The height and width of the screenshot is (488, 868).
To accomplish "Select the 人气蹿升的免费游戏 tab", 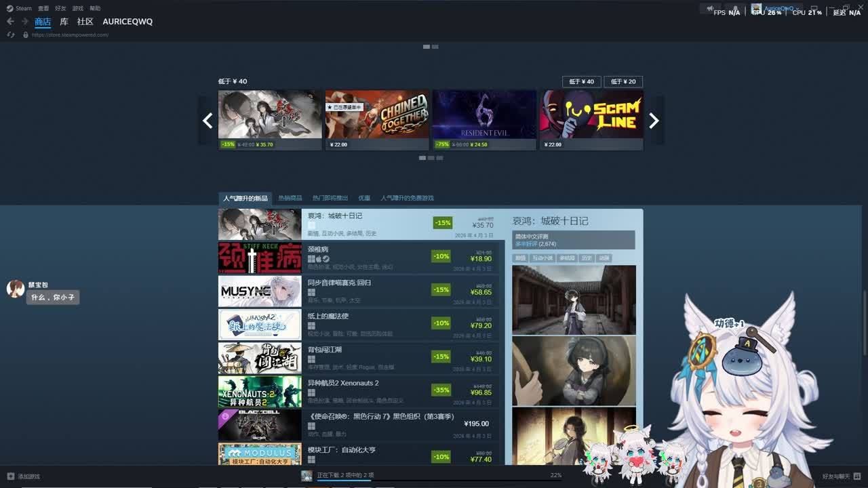I will click(x=407, y=198).
